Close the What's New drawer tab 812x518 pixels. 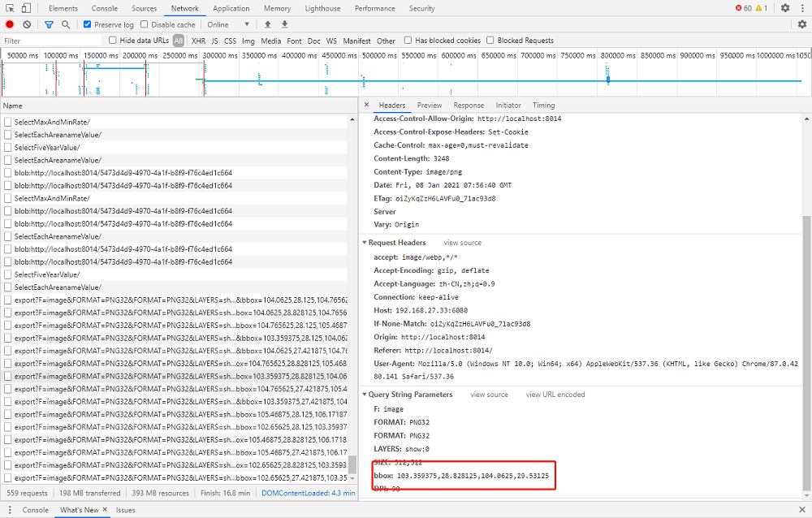105,510
